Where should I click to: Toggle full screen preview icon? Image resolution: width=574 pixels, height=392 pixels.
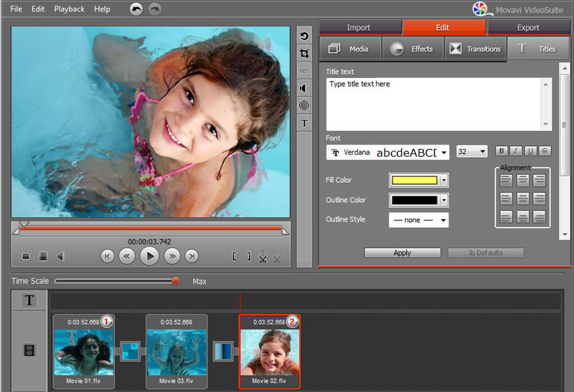26,257
